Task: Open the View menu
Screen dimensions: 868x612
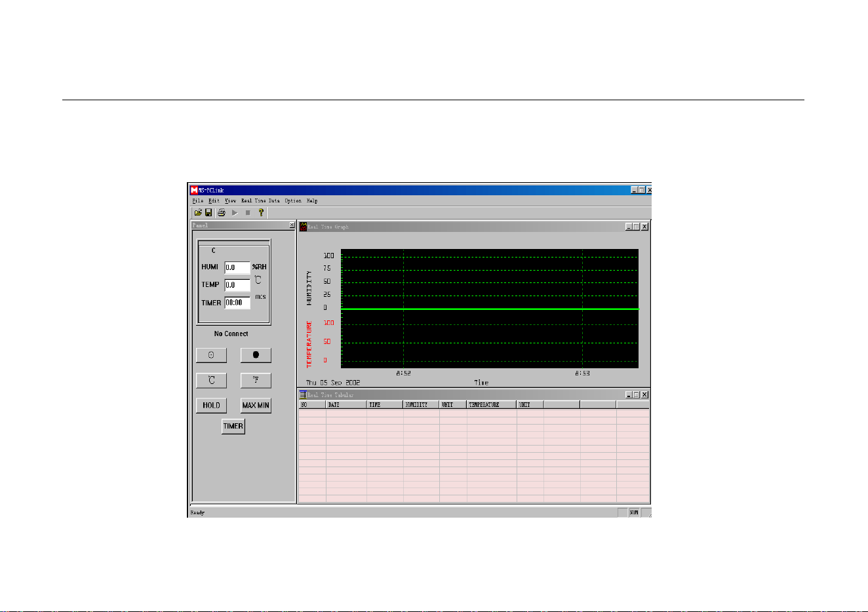Action: [230, 201]
